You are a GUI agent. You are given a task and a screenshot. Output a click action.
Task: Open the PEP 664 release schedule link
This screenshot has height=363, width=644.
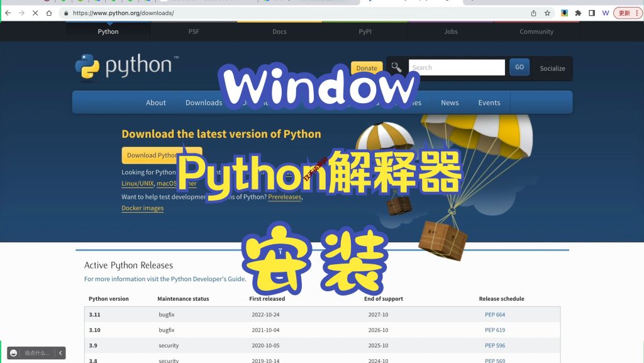[495, 315]
